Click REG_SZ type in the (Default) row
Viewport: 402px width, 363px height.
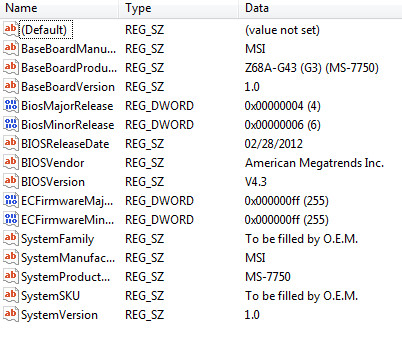pos(145,30)
